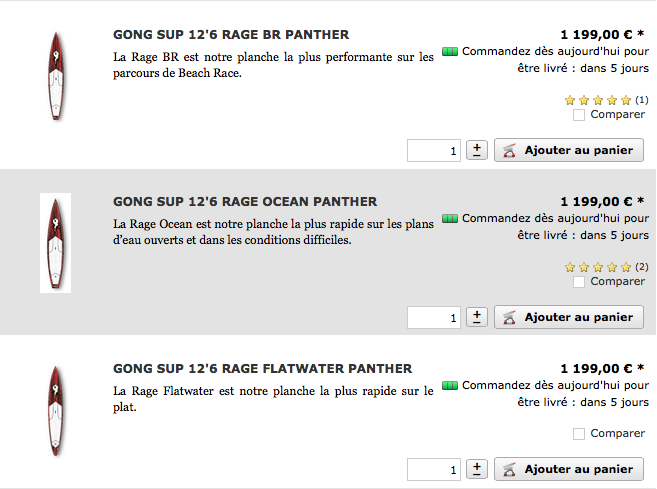
Task: Click the description 'plus rapide sur le plat'
Action: tap(273, 399)
